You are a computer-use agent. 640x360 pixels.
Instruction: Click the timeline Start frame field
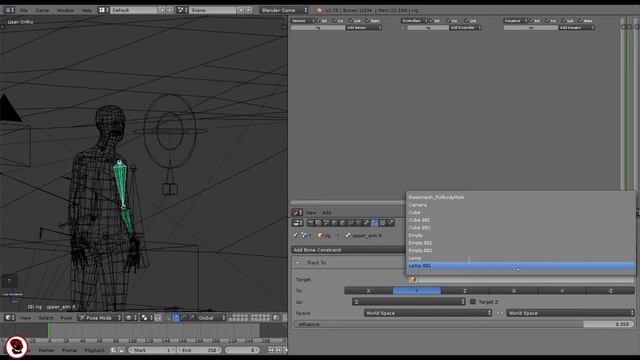152,350
